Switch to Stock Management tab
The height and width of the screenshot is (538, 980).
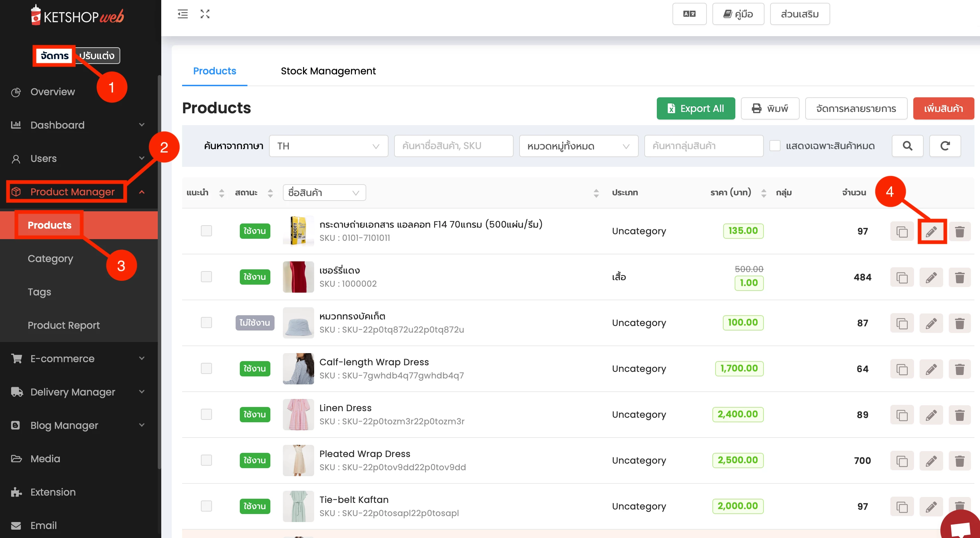coord(328,71)
